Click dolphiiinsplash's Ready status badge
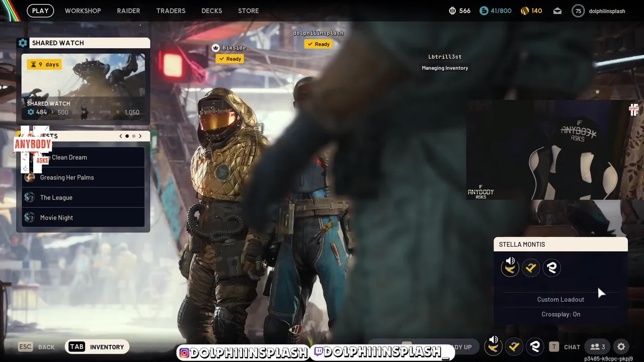Image resolution: width=644 pixels, height=362 pixels. [318, 44]
